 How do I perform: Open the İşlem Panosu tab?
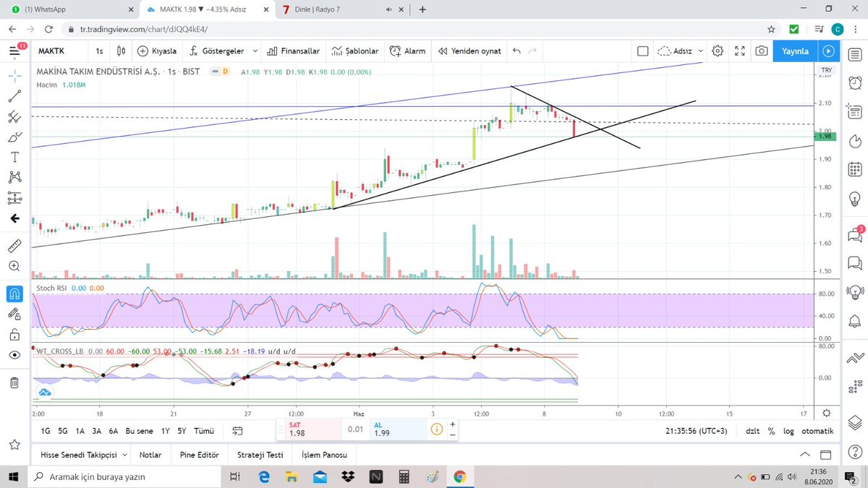324,455
